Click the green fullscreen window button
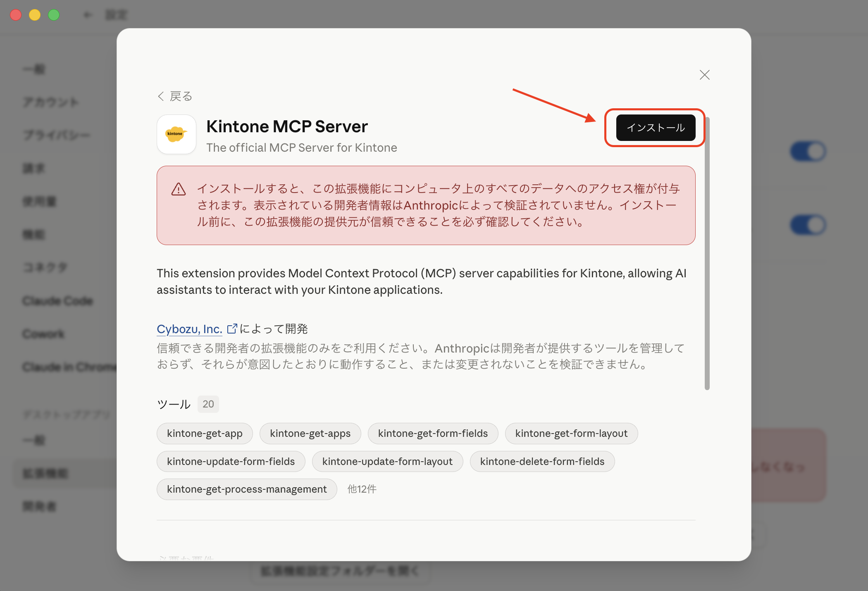 [54, 15]
